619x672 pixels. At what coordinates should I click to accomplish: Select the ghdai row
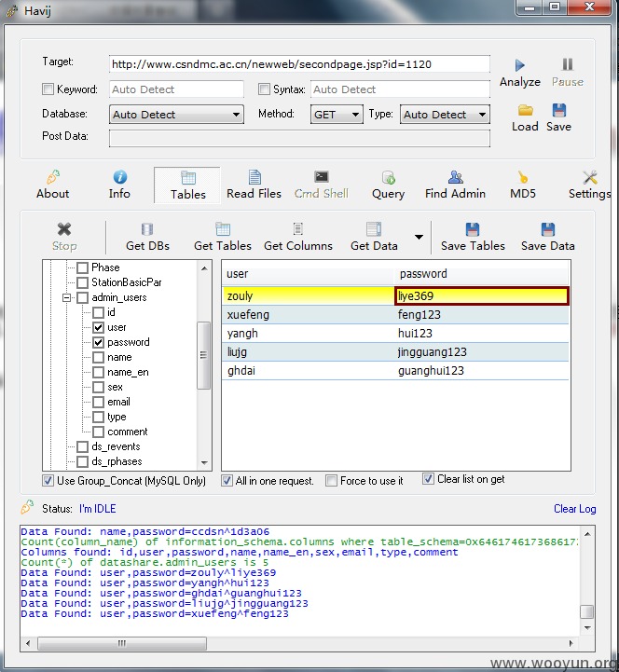pos(395,371)
